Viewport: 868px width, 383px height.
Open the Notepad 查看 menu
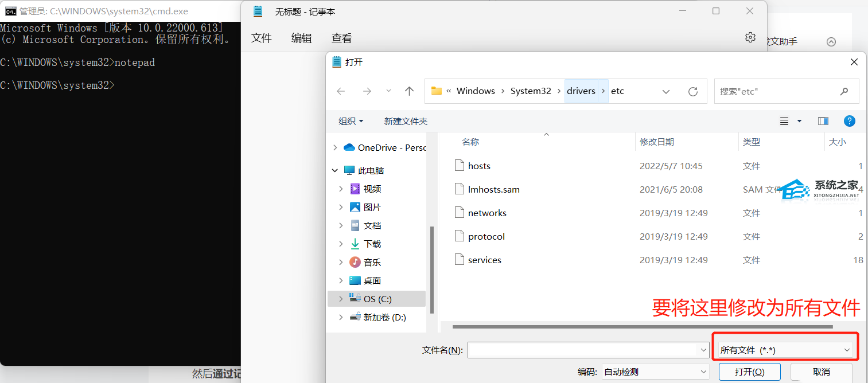[x=342, y=38]
